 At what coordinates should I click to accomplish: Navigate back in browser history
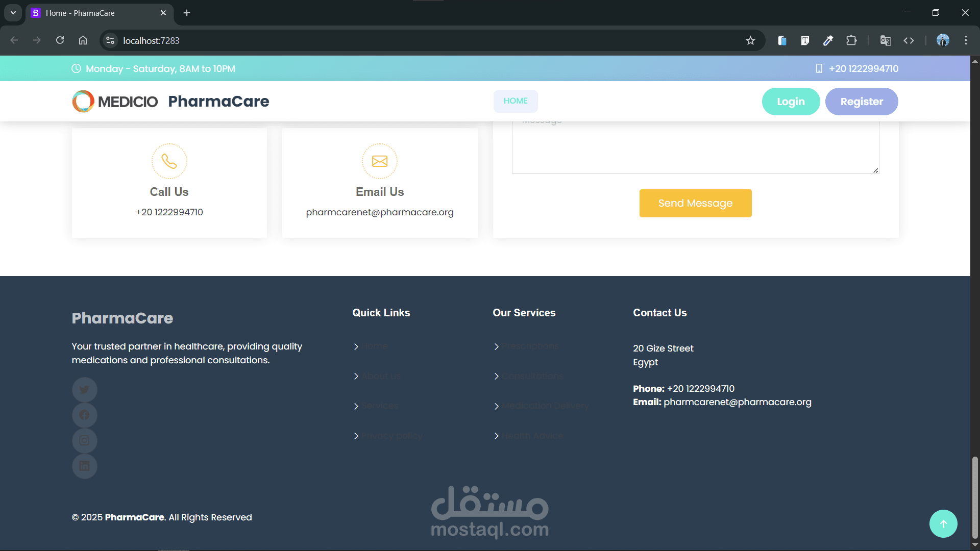14,40
